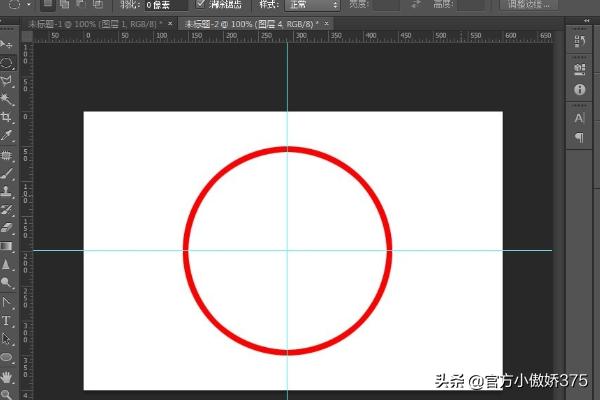Select the Zoom tool in toolbox
The image size is (600, 400).
pos(7,394)
